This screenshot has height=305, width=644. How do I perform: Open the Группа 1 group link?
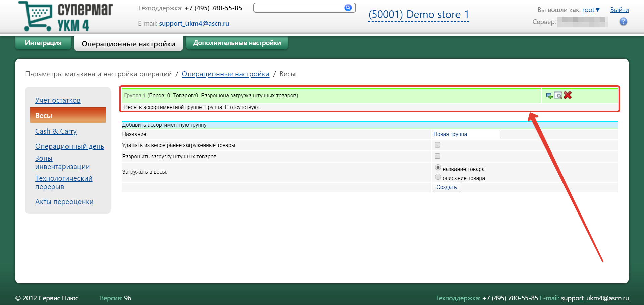(135, 96)
